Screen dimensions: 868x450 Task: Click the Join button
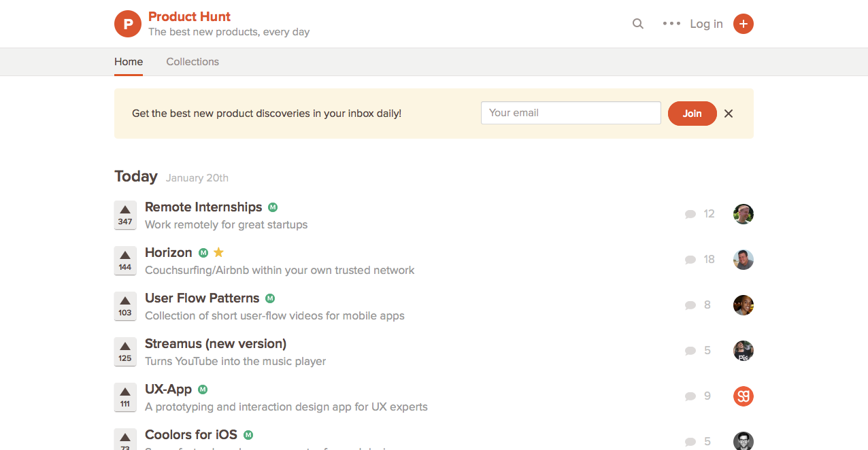[x=692, y=113]
